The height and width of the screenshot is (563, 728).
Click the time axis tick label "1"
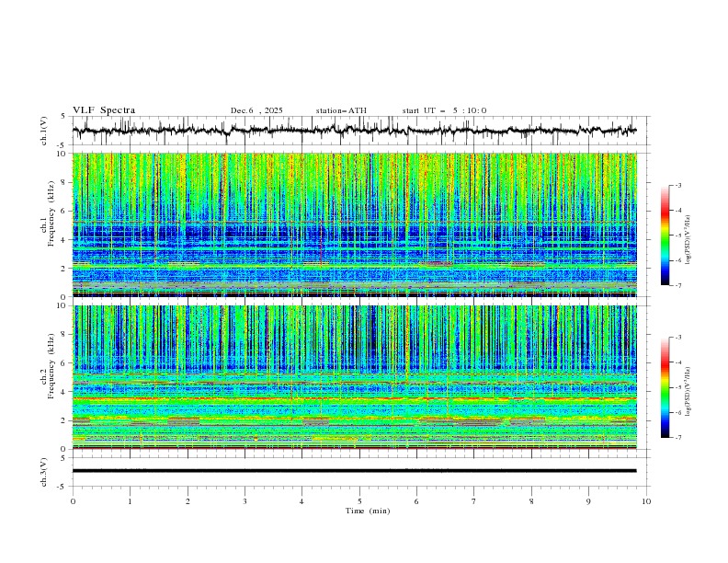click(130, 501)
